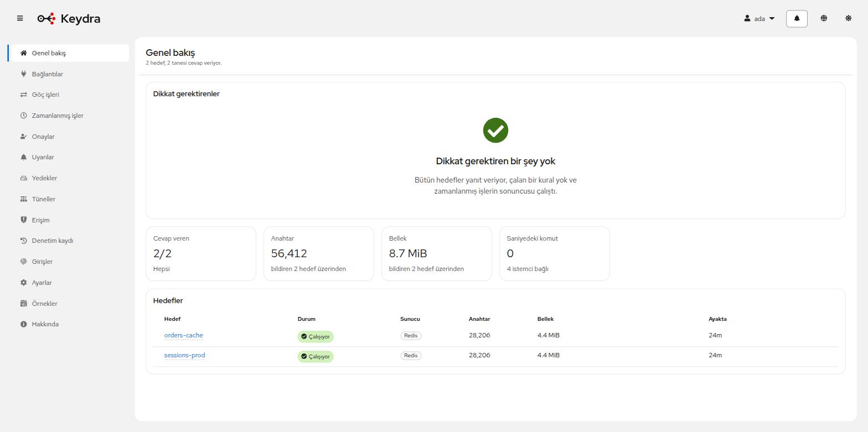Click the gear icon for Ayarlar

[x=23, y=283]
